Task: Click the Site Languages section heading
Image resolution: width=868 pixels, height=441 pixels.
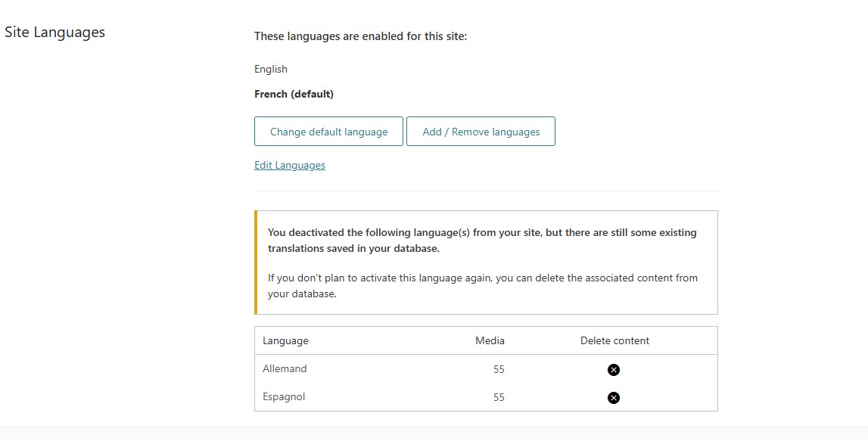Action: click(54, 33)
